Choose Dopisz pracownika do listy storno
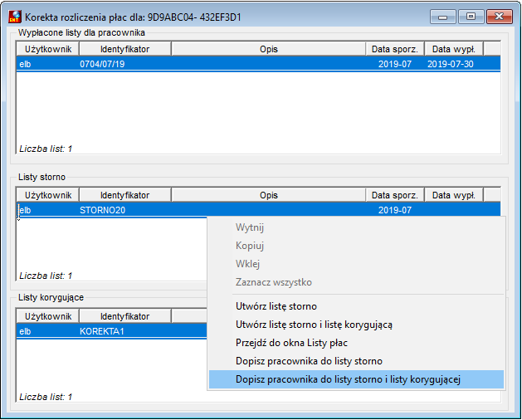The height and width of the screenshot is (420, 522). pyautogui.click(x=356, y=361)
